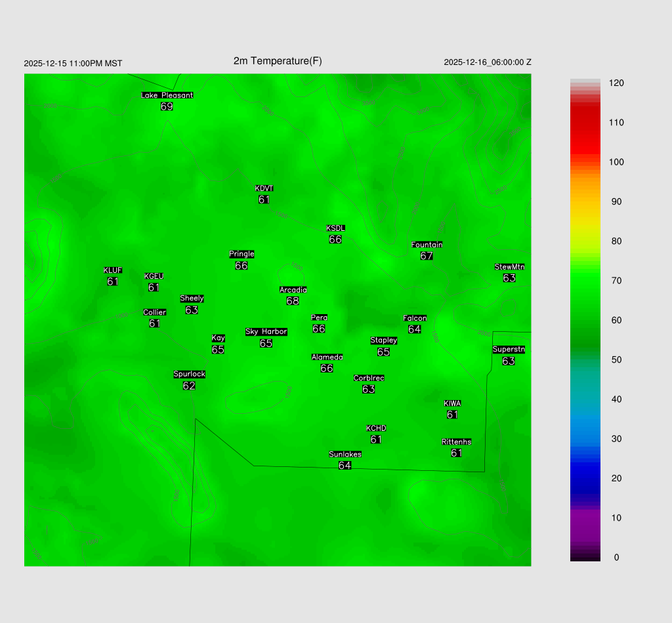
Task: Click the Arcadia station label
Action: pyautogui.click(x=293, y=290)
